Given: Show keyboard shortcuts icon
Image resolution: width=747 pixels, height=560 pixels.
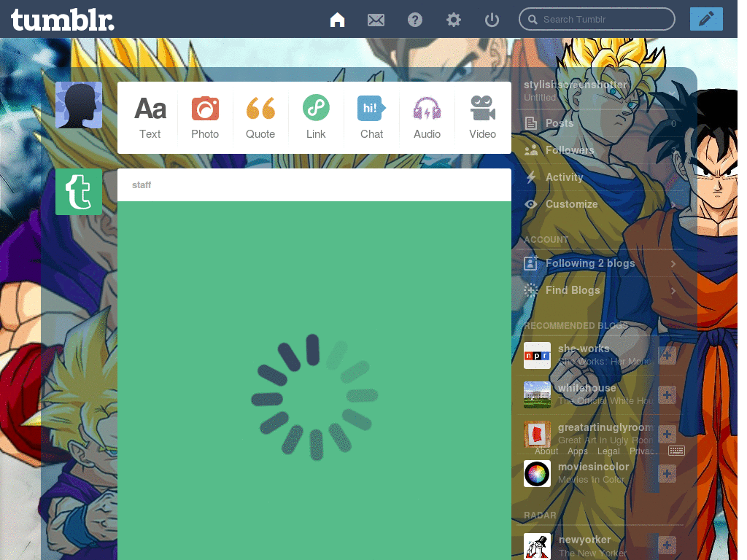Looking at the screenshot, I should [x=676, y=451].
